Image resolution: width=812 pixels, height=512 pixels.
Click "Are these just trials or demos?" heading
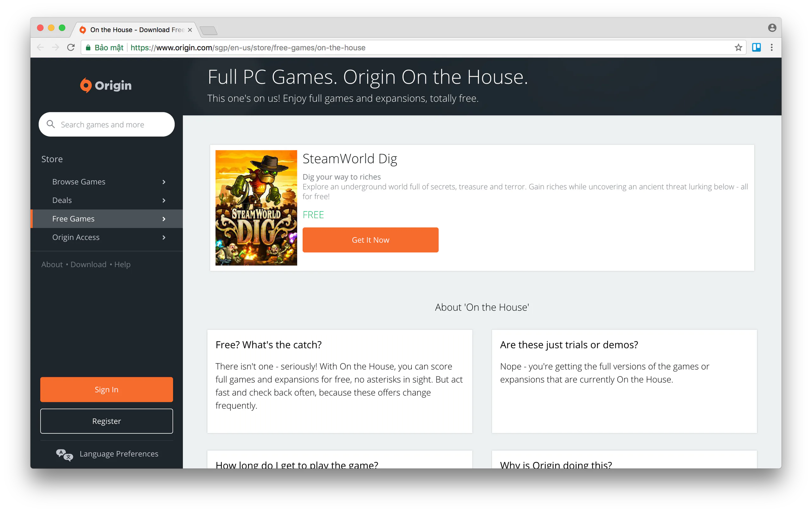tap(569, 345)
